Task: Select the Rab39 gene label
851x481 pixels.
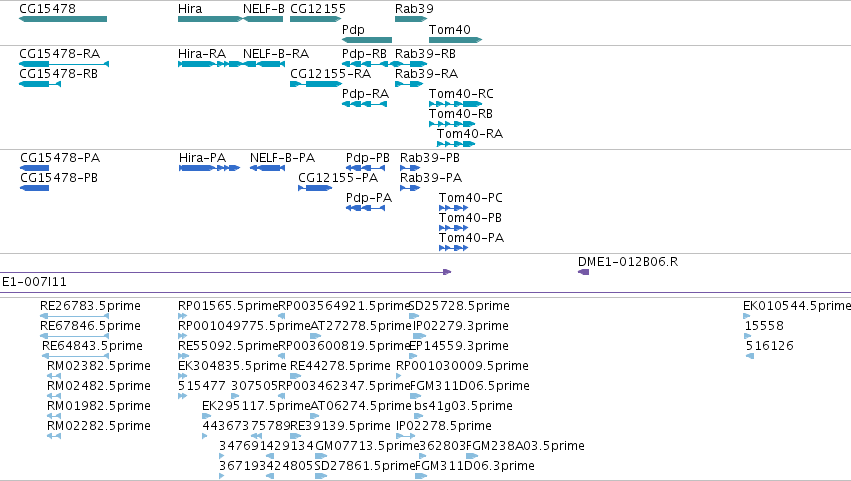Action: (x=414, y=9)
